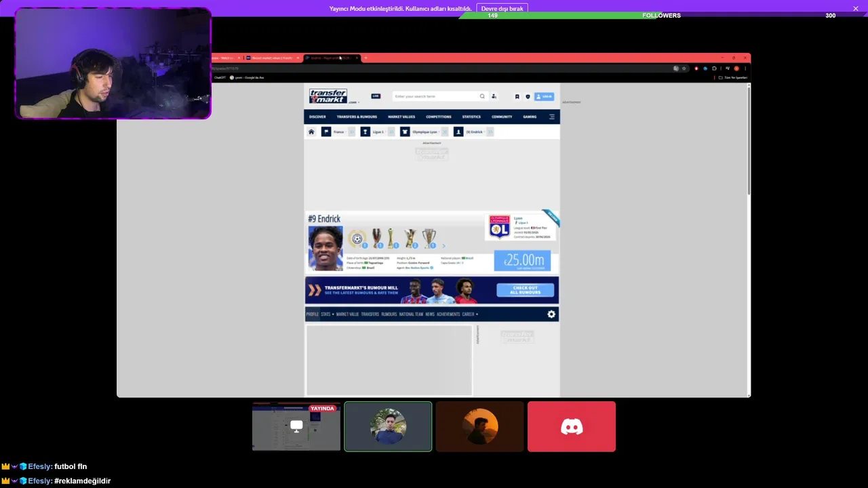Image resolution: width=868 pixels, height=488 pixels.
Task: Click CHECK OUT ALL RUMOURS button
Action: click(x=526, y=290)
